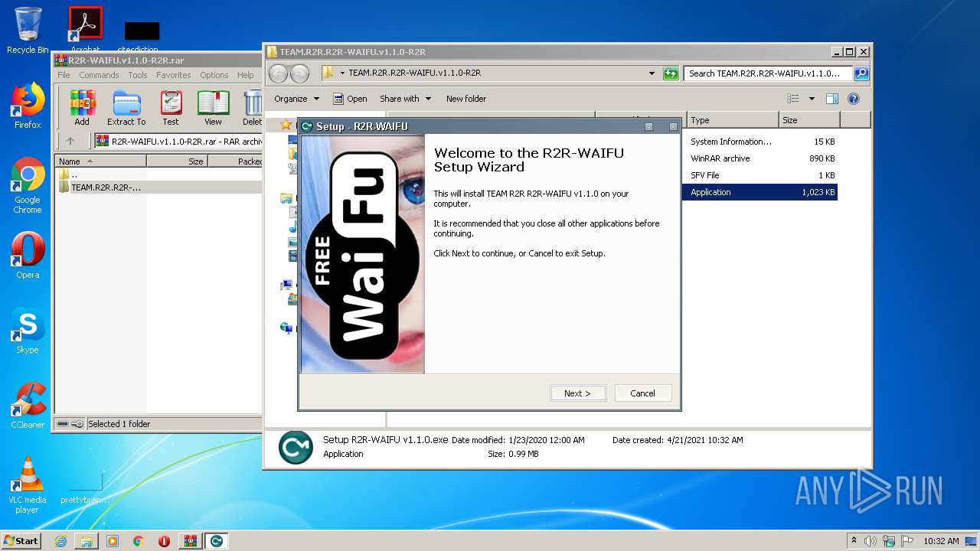980x551 pixels.
Task: Open the Options menu in WinRAR
Action: 214,75
